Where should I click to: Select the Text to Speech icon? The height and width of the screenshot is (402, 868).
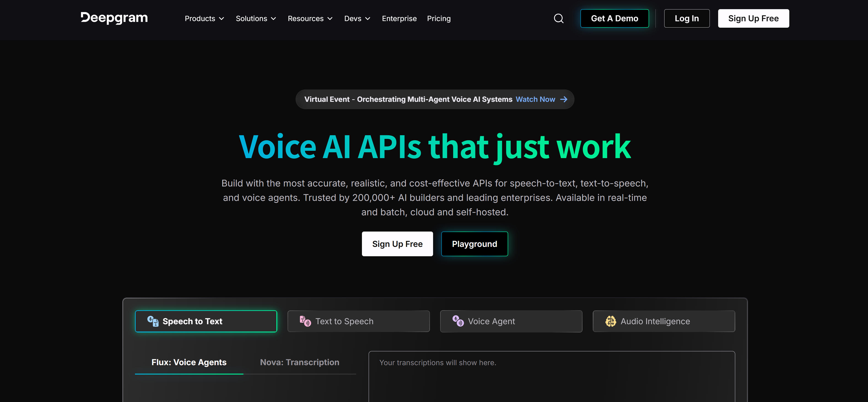[305, 321]
